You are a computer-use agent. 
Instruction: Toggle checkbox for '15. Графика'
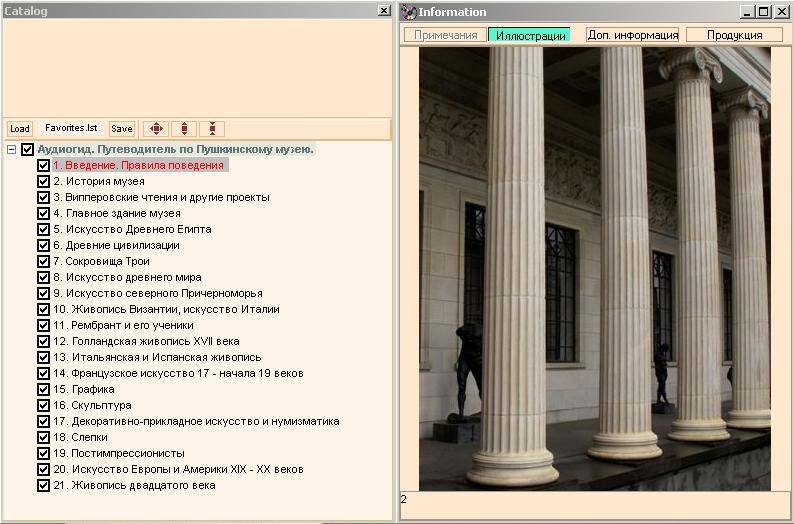click(43, 389)
